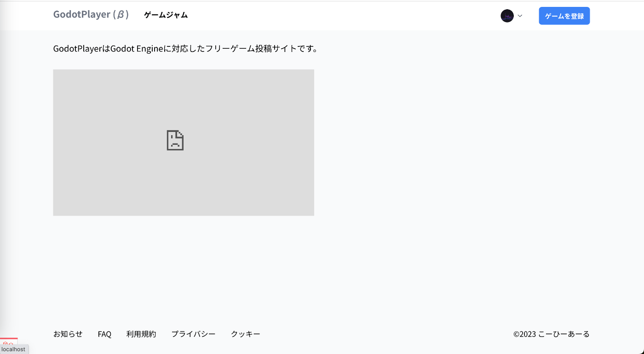The image size is (644, 354).
Task: Open the お知らせ footer link
Action: pos(68,334)
